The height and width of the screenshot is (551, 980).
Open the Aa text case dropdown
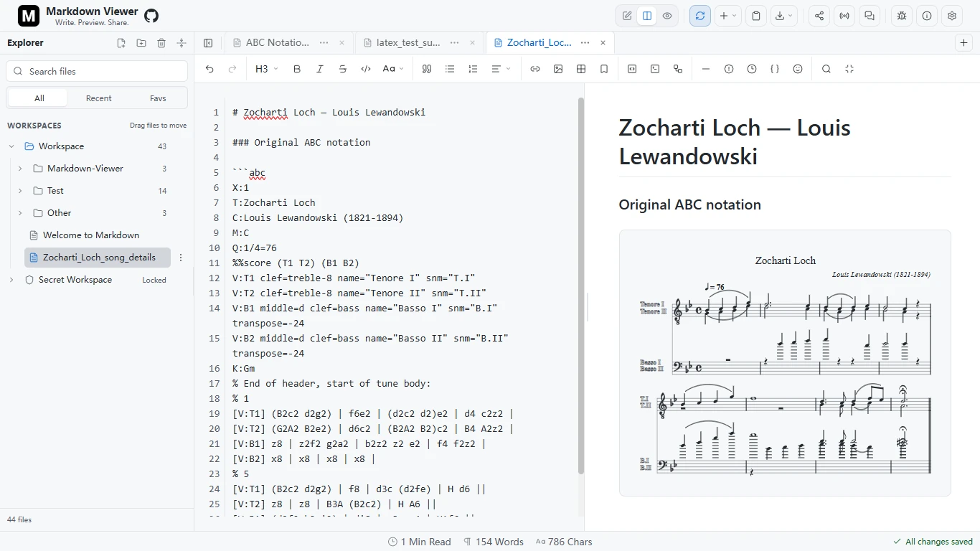pos(392,69)
